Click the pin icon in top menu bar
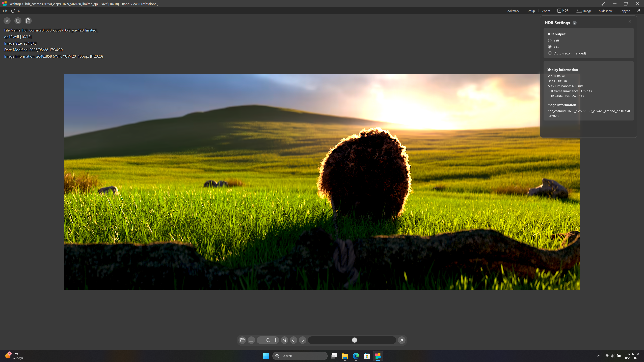 pos(639,11)
